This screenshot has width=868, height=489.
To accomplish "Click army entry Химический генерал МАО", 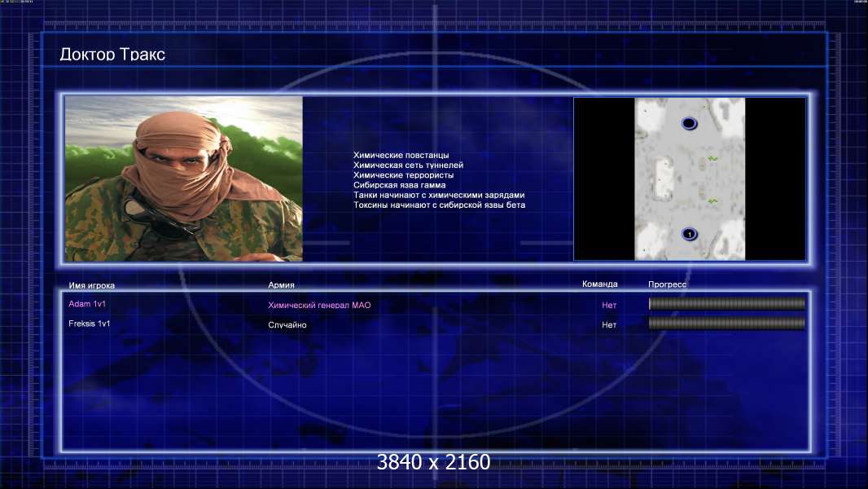I will pos(319,305).
